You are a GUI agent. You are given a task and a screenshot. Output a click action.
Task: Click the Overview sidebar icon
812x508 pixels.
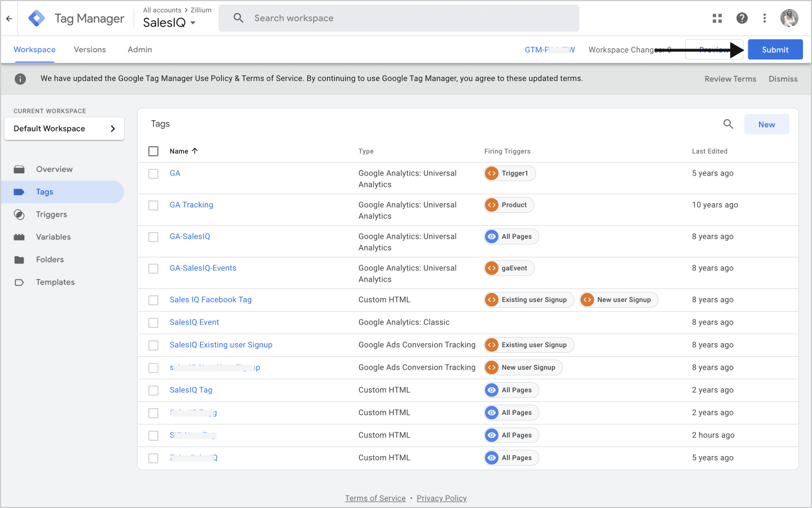[x=19, y=169]
